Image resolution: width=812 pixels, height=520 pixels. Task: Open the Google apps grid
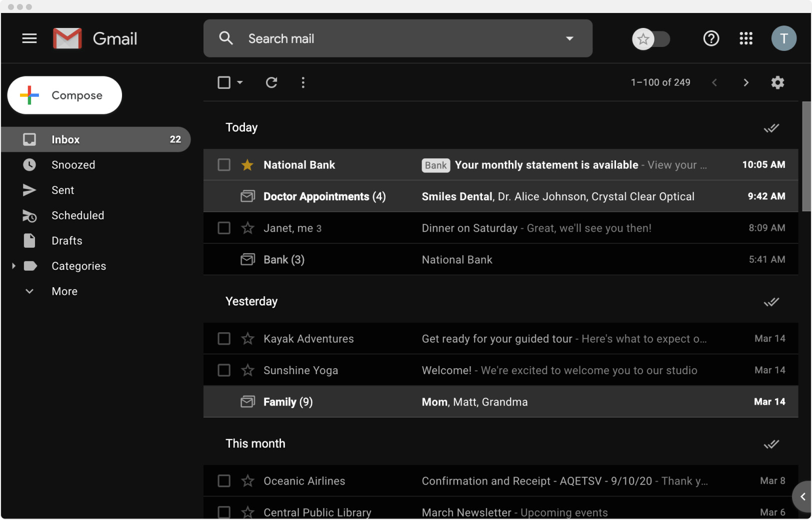(x=745, y=38)
